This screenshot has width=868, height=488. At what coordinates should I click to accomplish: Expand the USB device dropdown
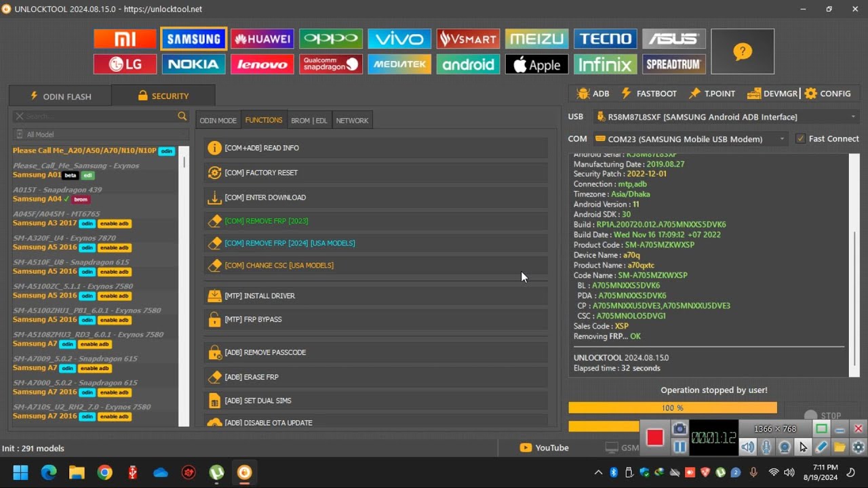[x=853, y=117]
